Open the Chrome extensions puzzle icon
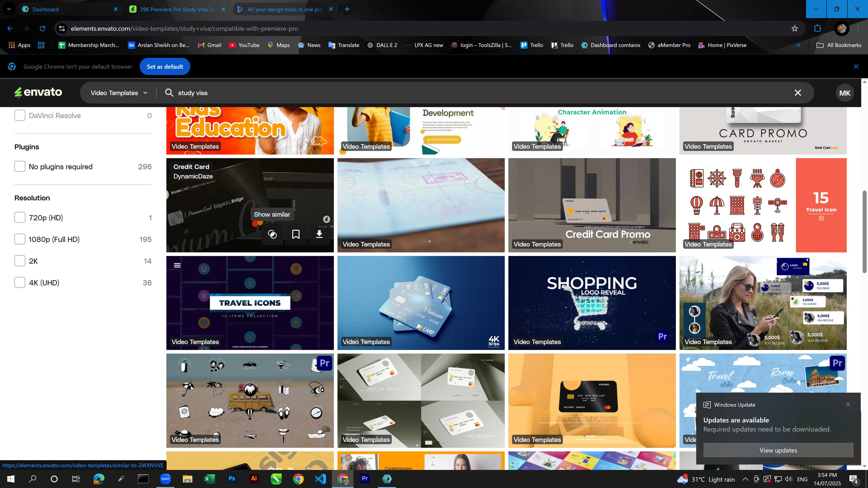The height and width of the screenshot is (488, 868). tap(818, 29)
